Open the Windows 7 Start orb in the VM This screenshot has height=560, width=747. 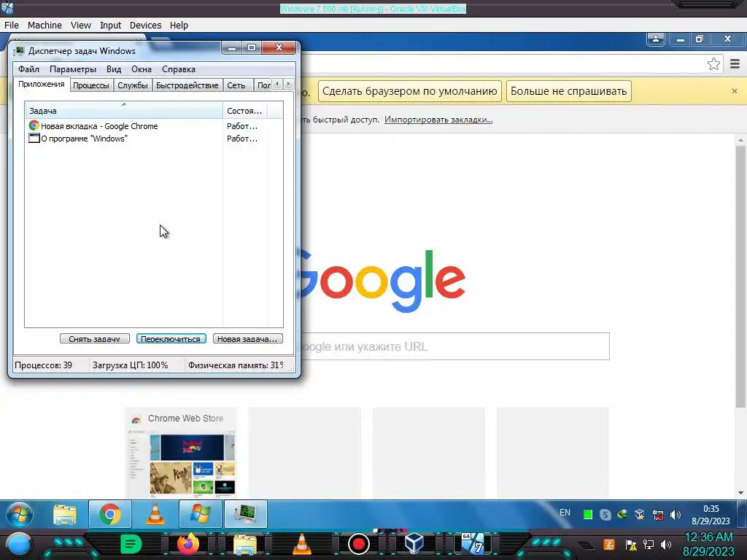20,514
